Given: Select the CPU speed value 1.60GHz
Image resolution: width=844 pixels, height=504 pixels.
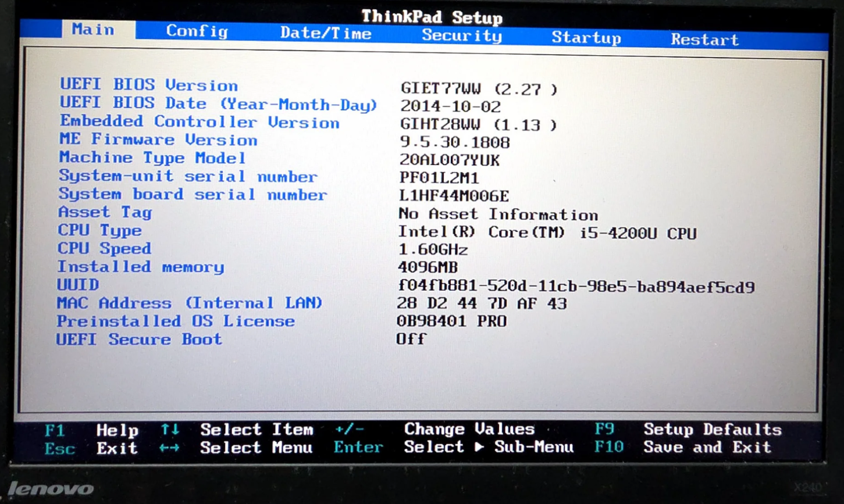Looking at the screenshot, I should (x=433, y=250).
